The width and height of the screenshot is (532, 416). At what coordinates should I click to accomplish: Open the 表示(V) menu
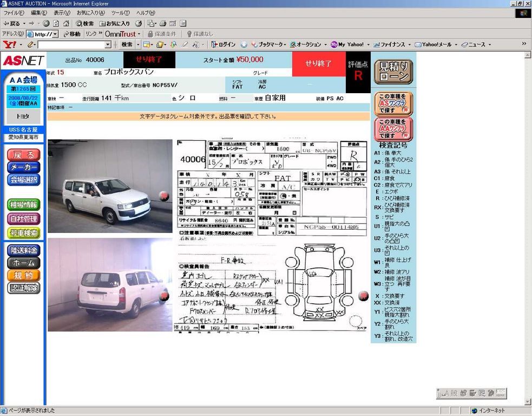[62, 13]
